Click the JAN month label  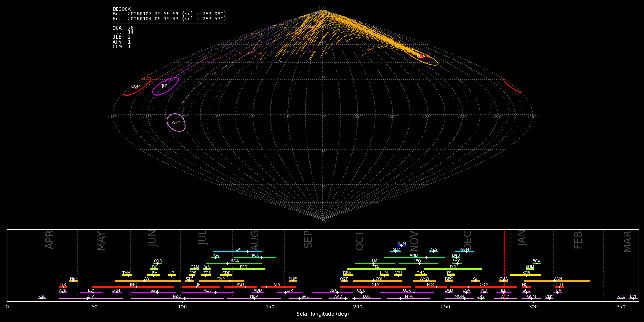pyautogui.click(x=522, y=238)
